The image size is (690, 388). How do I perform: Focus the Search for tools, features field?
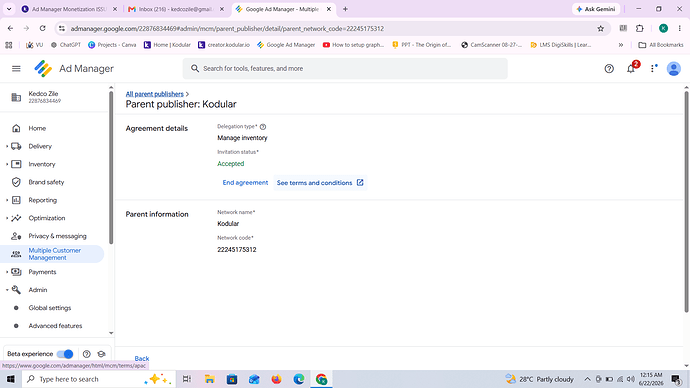click(x=345, y=69)
